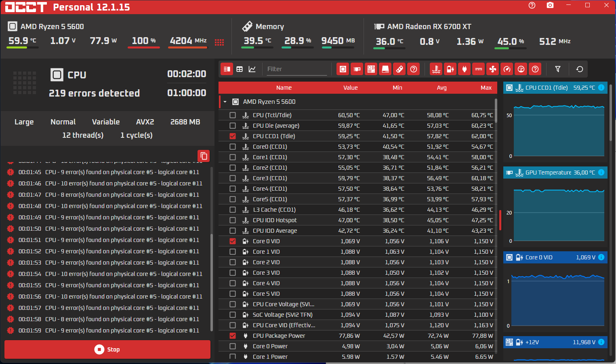The width and height of the screenshot is (616, 364).
Task: Toggle the CPU sensors filter
Action: pos(343,69)
